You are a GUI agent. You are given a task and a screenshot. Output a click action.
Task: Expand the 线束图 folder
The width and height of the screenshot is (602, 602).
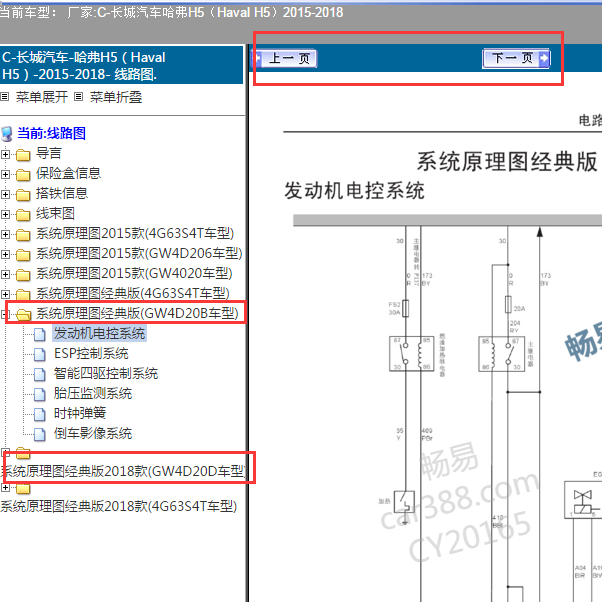click(x=5, y=214)
